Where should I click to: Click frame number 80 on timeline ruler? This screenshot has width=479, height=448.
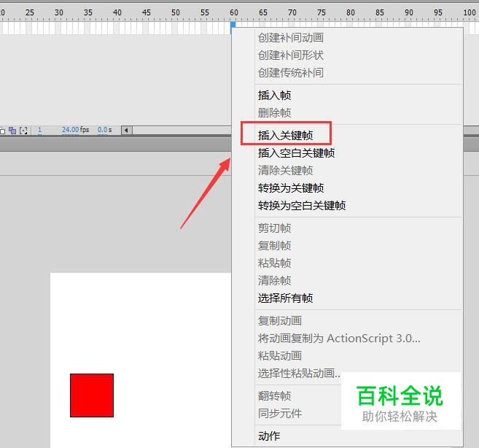[351, 12]
